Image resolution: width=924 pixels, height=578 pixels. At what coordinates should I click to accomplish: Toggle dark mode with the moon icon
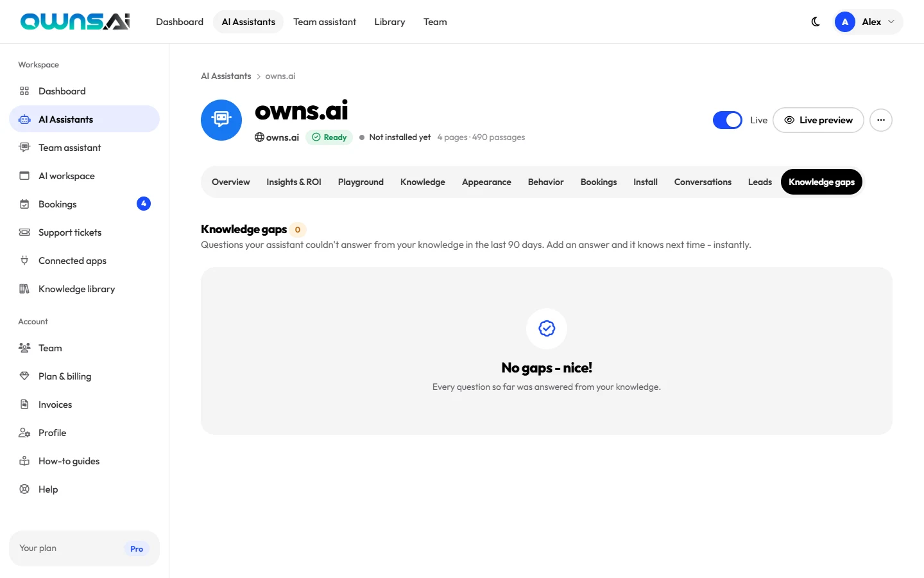[x=816, y=22]
